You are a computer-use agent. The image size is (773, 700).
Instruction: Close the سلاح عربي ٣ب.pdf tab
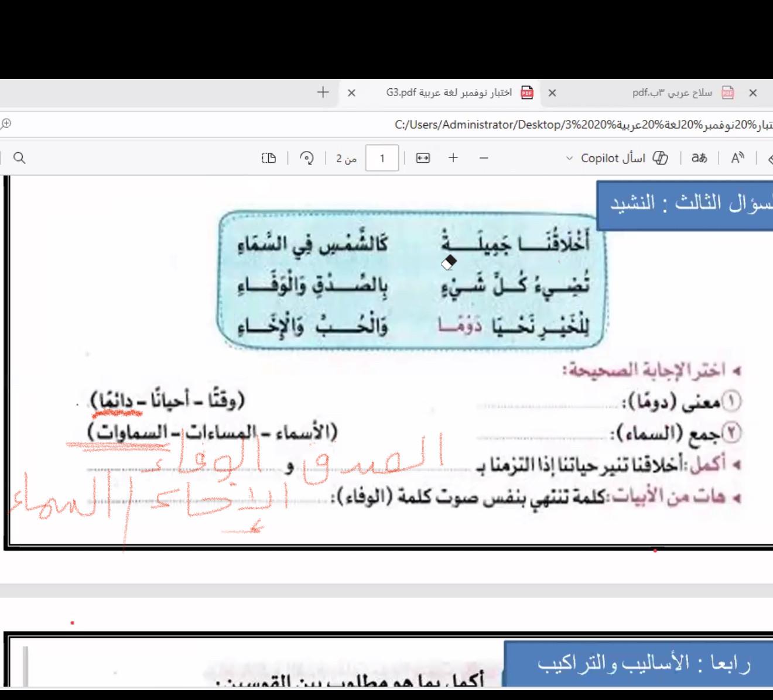[753, 92]
